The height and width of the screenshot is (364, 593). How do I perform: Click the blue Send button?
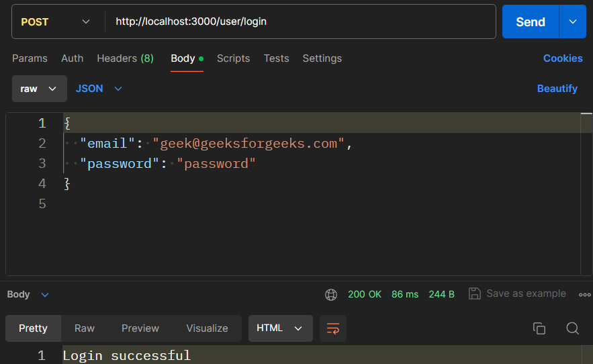[531, 21]
